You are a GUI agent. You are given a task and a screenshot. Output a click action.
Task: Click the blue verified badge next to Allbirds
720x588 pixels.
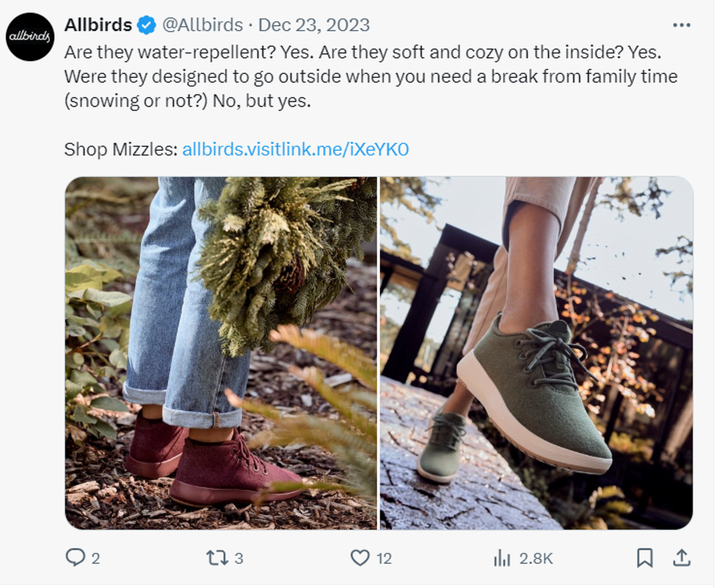pos(145,25)
